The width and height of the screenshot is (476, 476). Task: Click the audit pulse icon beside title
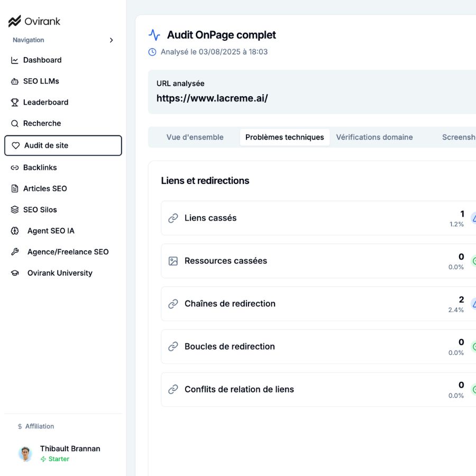point(154,35)
